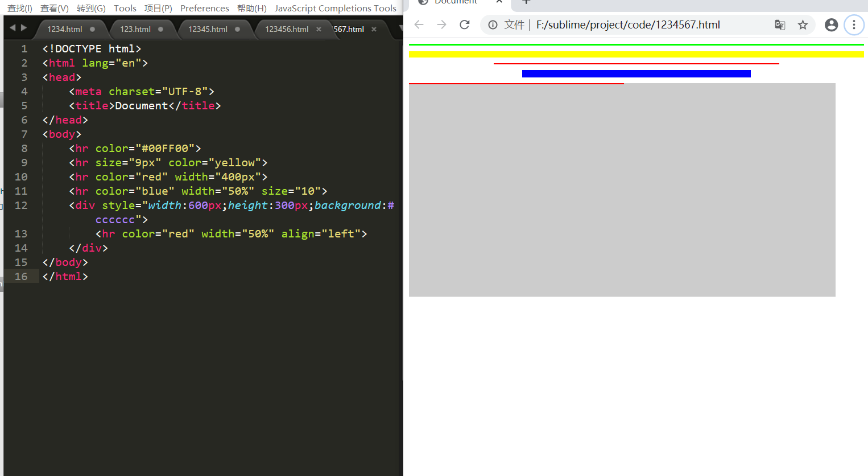Open the Chrome profile avatar

831,24
